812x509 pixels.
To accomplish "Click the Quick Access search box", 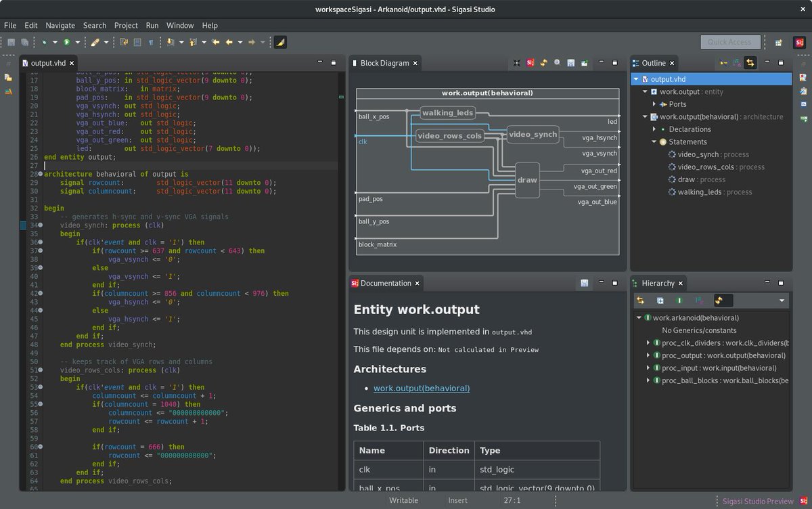I will tap(729, 42).
